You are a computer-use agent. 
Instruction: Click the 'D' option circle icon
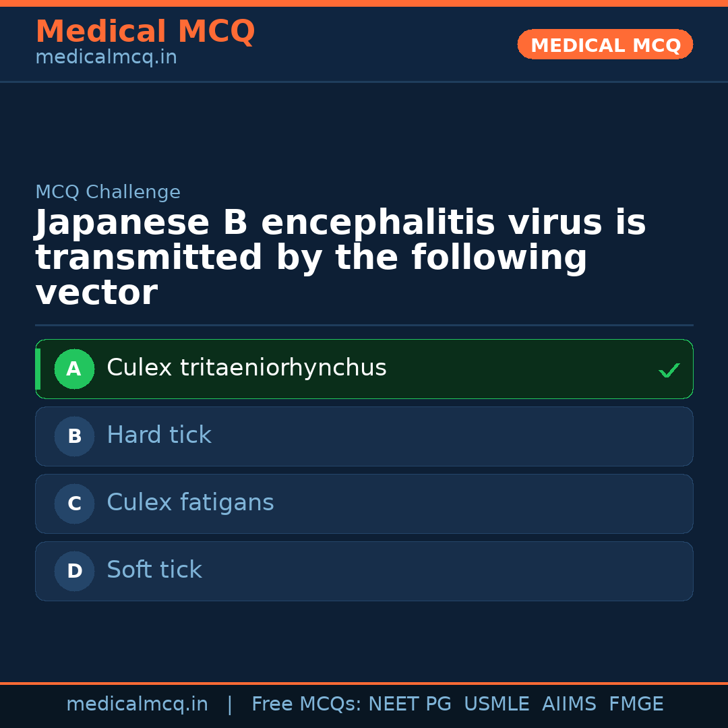click(74, 571)
